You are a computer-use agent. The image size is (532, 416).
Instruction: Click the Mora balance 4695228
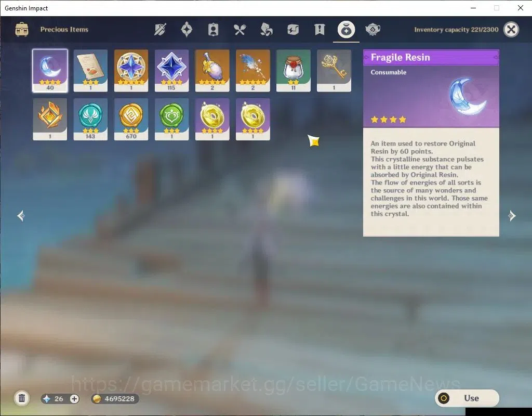[x=119, y=399]
